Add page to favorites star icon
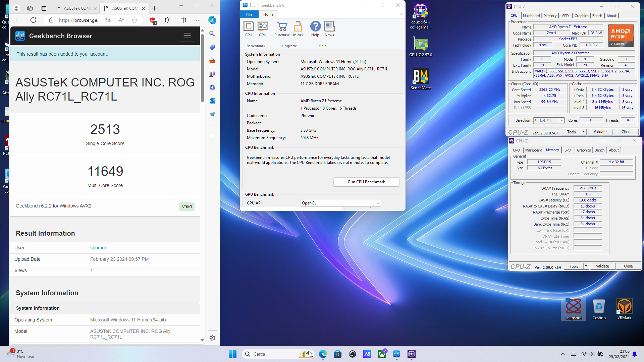This screenshot has width=644, height=362. (135, 20)
